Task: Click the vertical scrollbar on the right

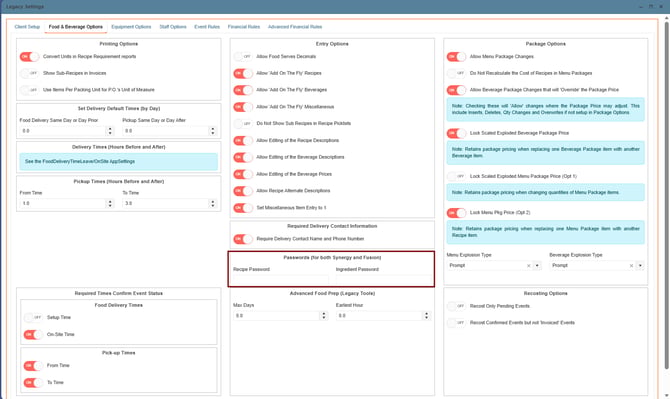Action: [x=667, y=194]
